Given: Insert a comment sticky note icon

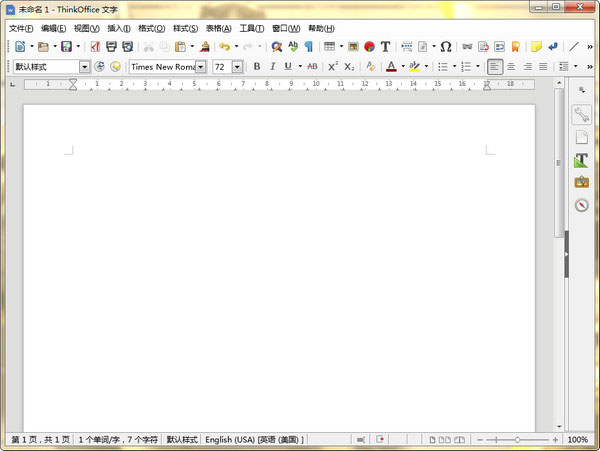Looking at the screenshot, I should 536,47.
